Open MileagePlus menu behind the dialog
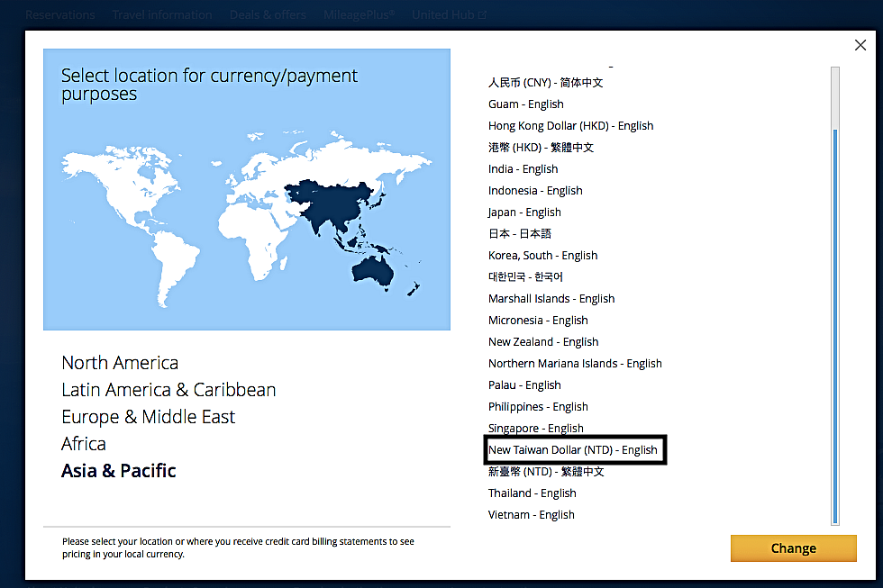The height and width of the screenshot is (588, 883). click(360, 14)
